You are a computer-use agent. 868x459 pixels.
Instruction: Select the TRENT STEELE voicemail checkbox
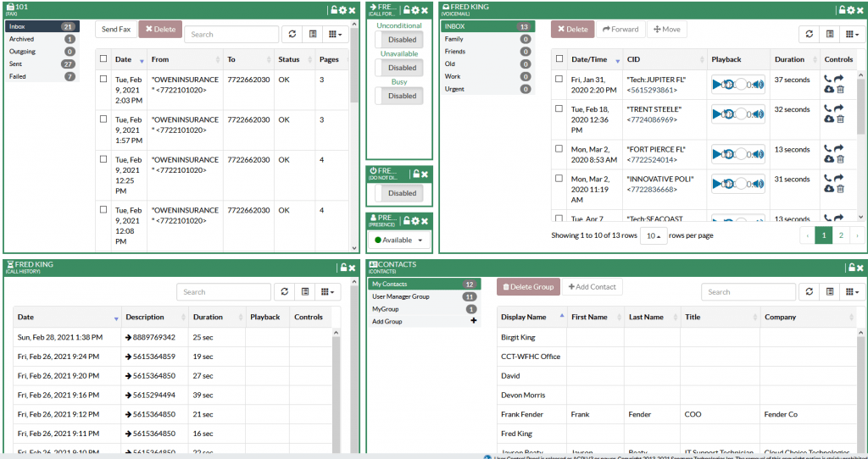point(559,109)
